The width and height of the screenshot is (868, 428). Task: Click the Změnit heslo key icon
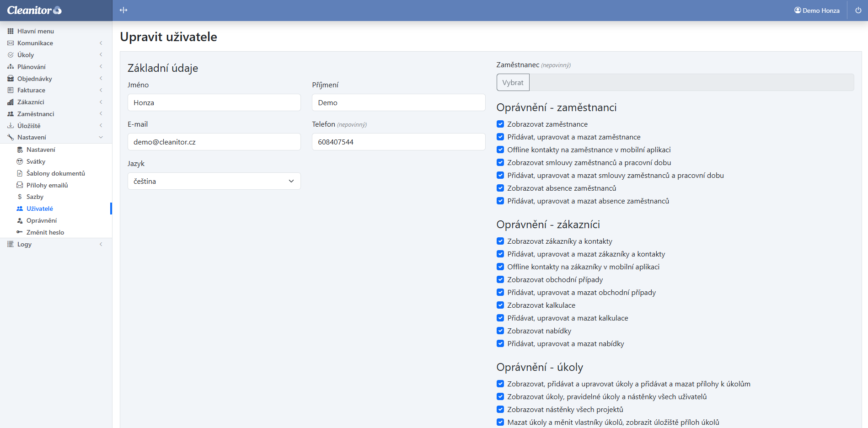[x=20, y=232]
